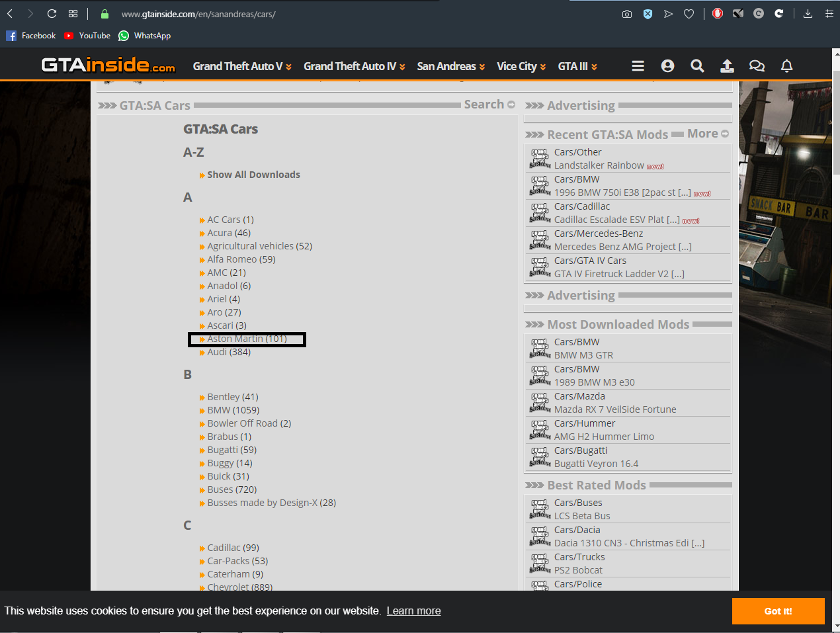Open the Car-Packs (53) category

pos(237,561)
